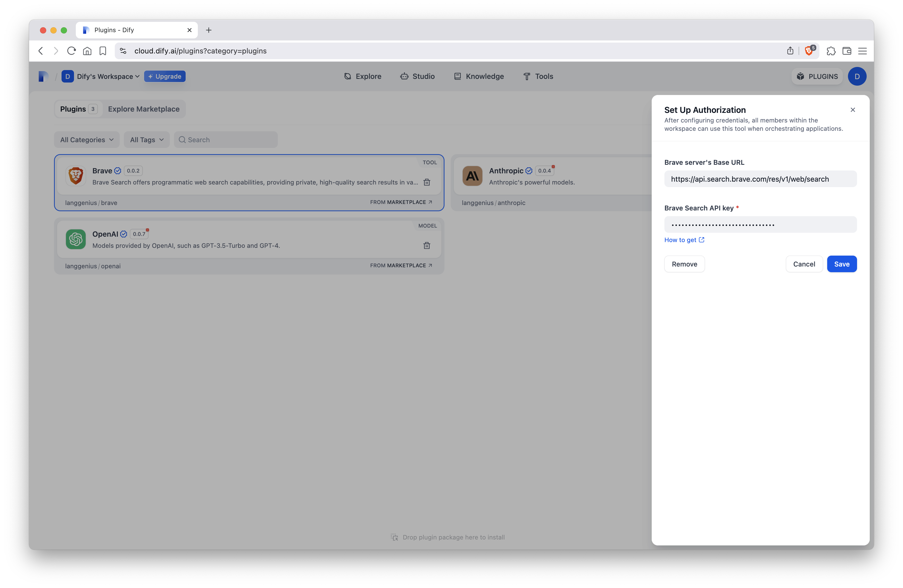Click the Brave lion plugin icon
The width and height of the screenshot is (903, 588).
(76, 176)
